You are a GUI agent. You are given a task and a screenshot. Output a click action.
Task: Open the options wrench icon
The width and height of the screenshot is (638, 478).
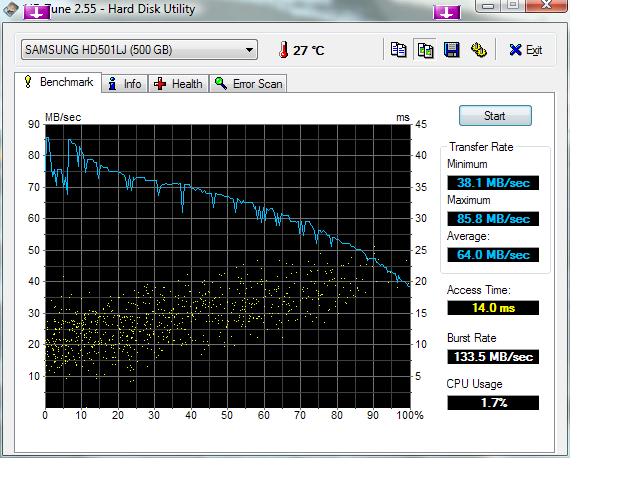(x=478, y=50)
